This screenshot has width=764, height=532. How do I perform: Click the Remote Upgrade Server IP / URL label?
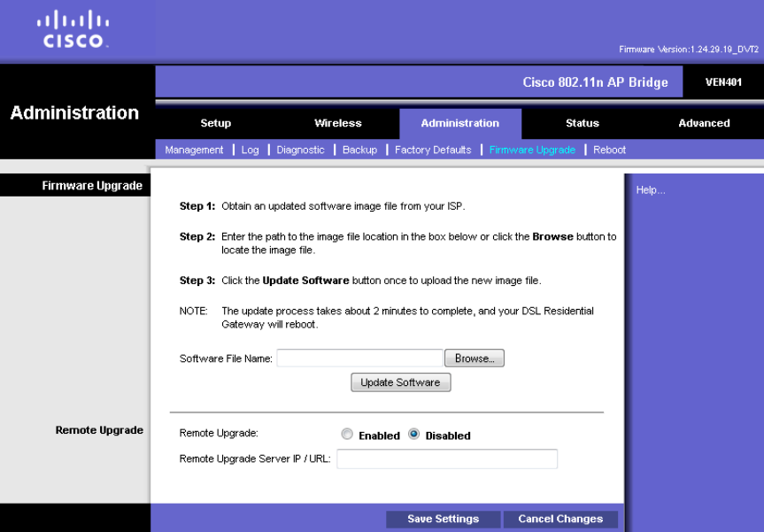pyautogui.click(x=255, y=459)
